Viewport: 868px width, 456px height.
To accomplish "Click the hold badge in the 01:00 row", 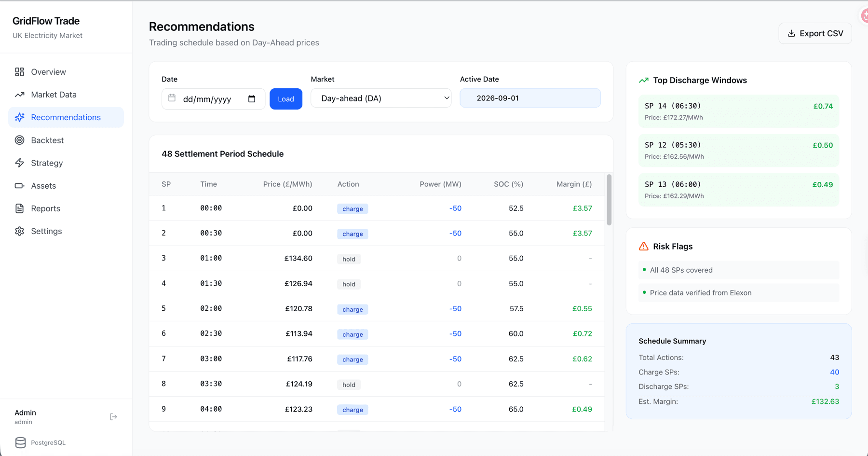I will pyautogui.click(x=349, y=259).
